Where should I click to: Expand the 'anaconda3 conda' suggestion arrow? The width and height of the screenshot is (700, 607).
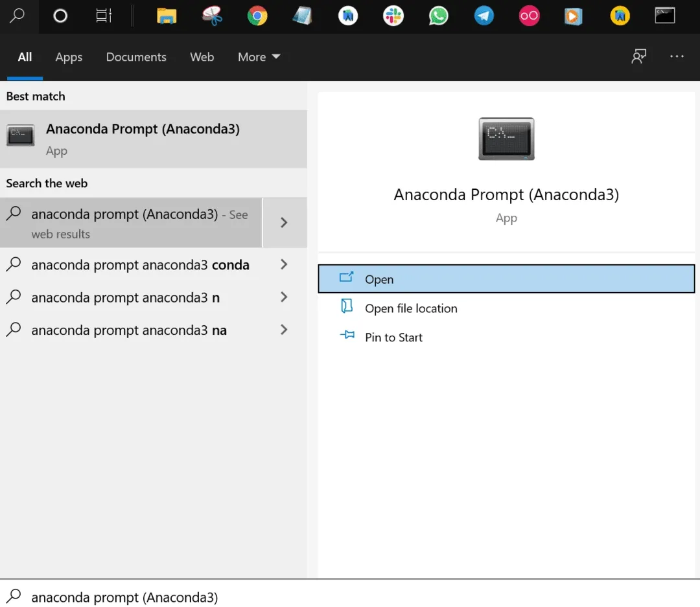tap(284, 265)
